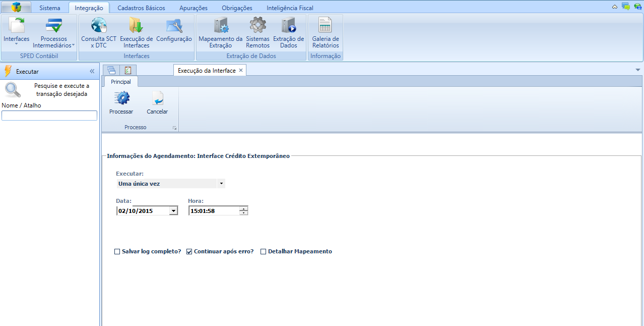
Task: Open the Data calendar dropdown
Action: click(173, 211)
